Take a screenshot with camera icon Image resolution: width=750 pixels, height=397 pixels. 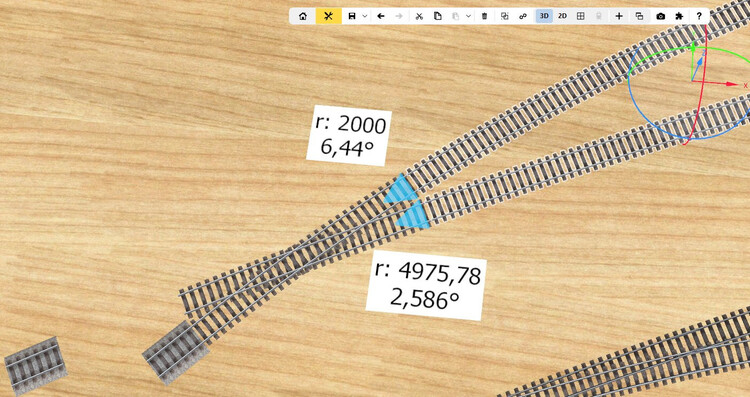[661, 16]
